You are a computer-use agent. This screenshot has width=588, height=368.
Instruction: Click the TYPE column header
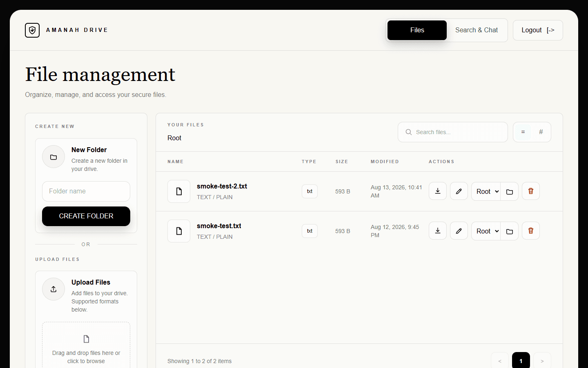(309, 162)
